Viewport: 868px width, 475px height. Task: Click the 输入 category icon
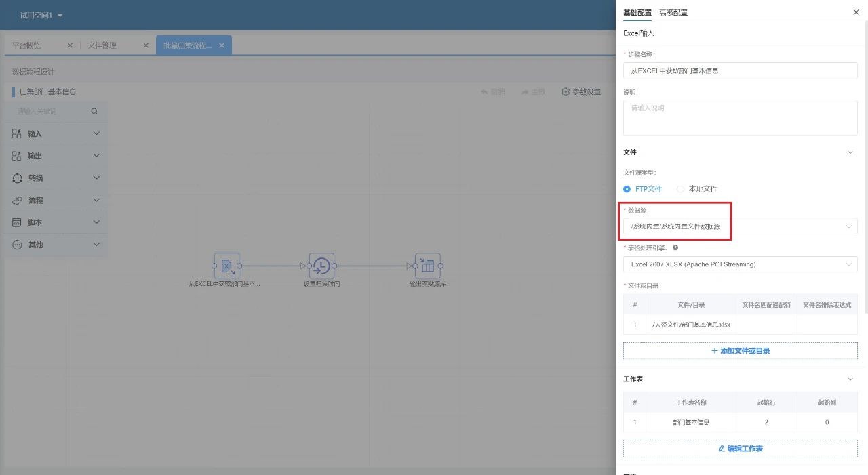tap(17, 133)
